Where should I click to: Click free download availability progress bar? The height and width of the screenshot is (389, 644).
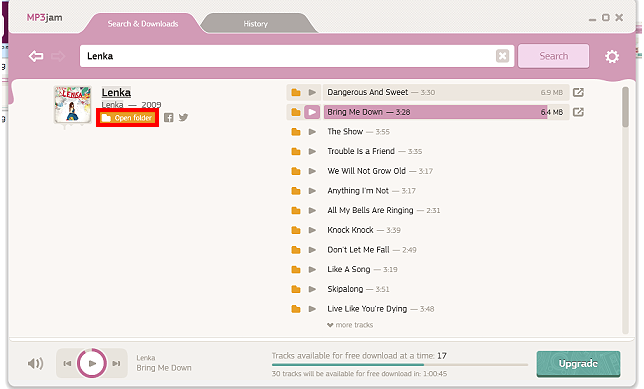399,365
